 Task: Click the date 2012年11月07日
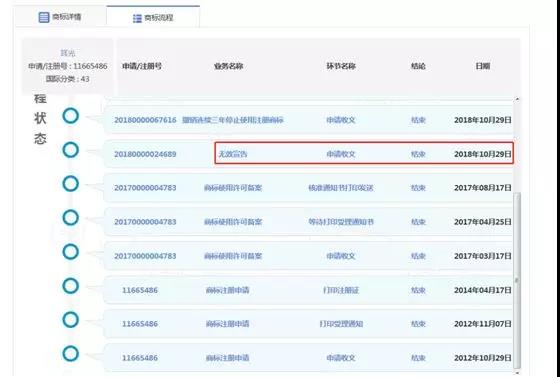[482, 324]
